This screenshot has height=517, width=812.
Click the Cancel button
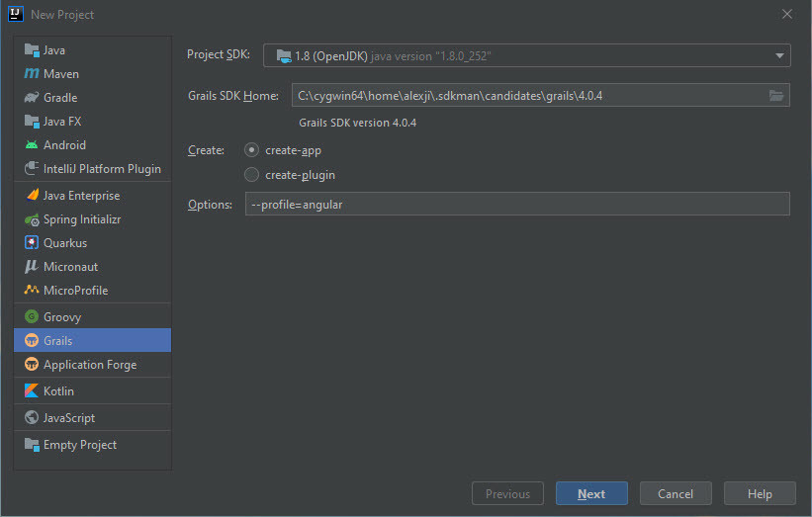click(676, 493)
